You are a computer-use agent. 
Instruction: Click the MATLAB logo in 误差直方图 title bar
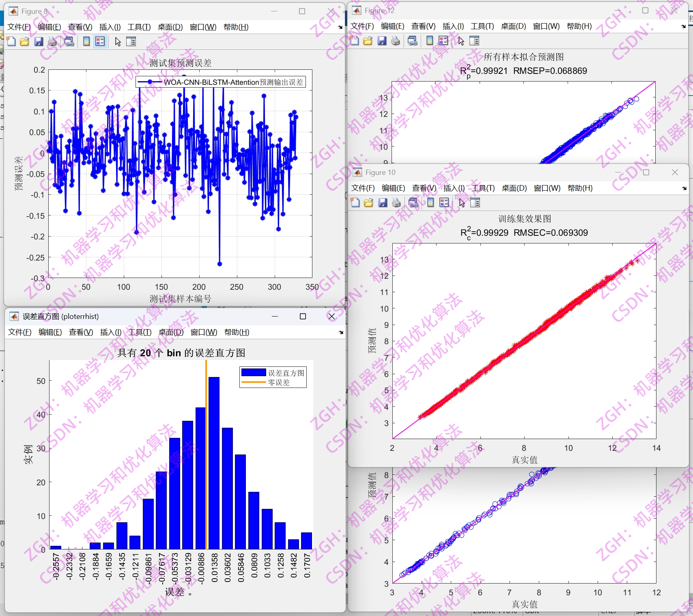(x=14, y=317)
